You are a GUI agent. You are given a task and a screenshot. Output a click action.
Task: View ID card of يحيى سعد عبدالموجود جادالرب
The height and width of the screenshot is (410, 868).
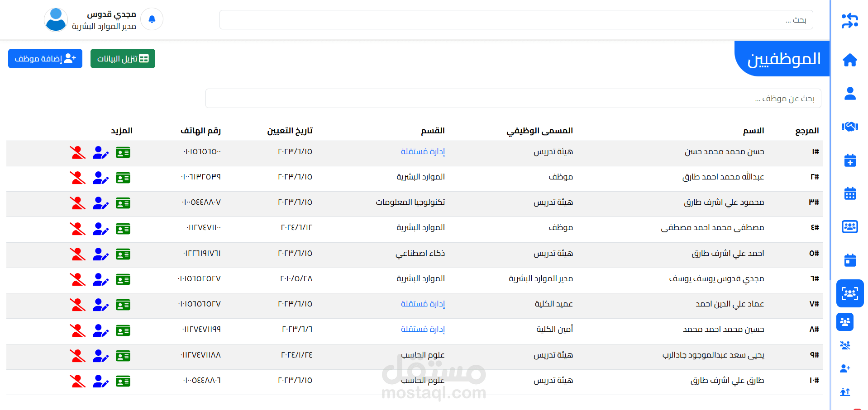123,356
